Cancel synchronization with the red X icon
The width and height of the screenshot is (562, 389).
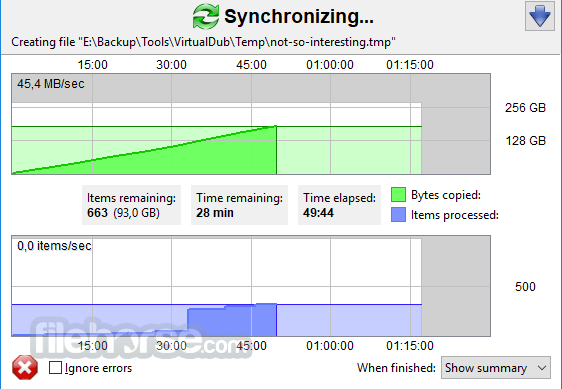(x=25, y=367)
